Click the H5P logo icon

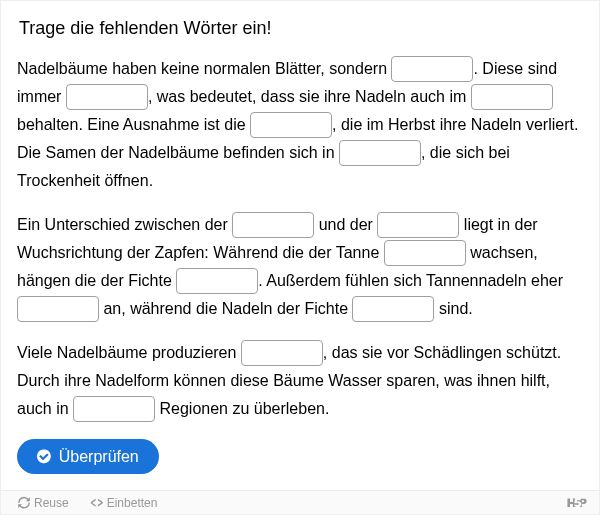576,503
